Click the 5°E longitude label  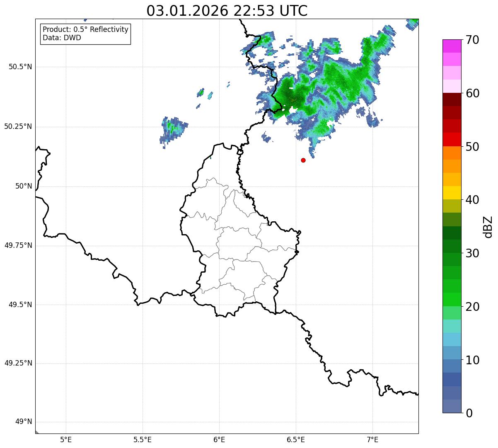(x=66, y=440)
